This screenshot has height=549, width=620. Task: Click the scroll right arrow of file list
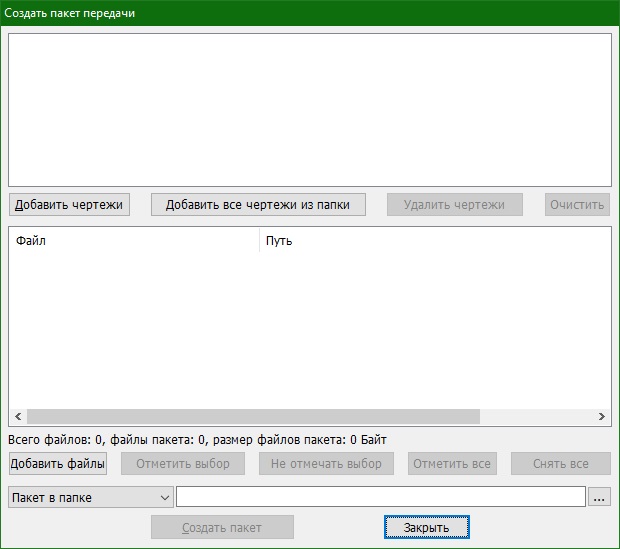602,416
